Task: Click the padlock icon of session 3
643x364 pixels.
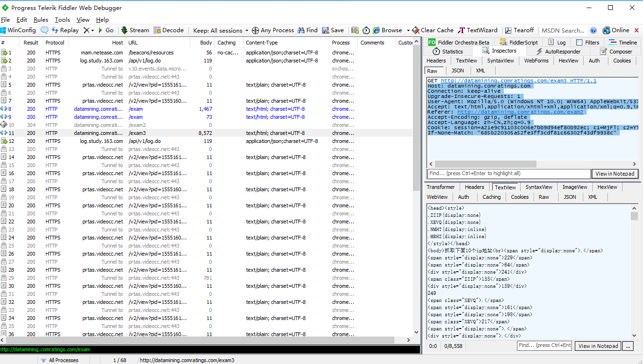Action: click(x=4, y=69)
